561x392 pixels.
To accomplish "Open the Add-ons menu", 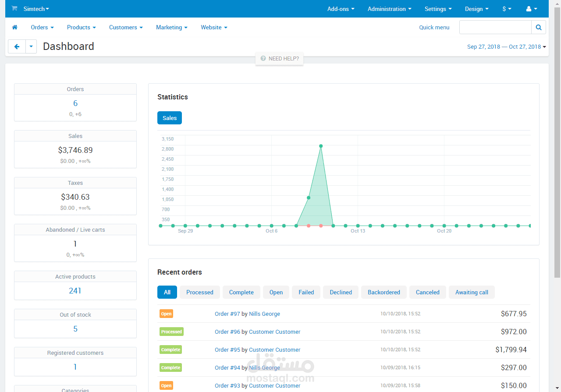I will pos(341,9).
